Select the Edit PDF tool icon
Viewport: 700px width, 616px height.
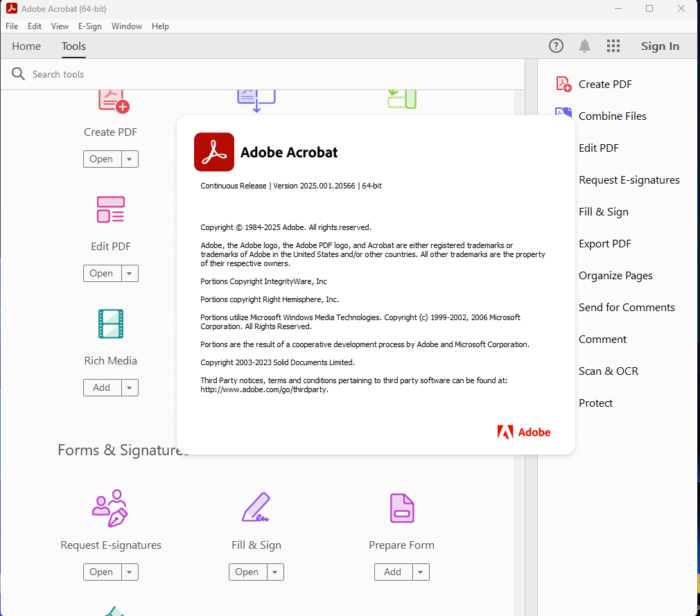[x=111, y=209]
